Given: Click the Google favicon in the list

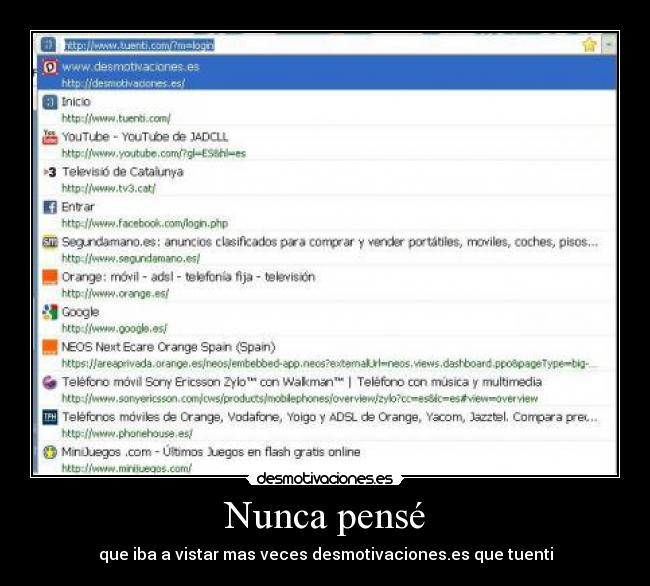Looking at the screenshot, I should (x=50, y=312).
